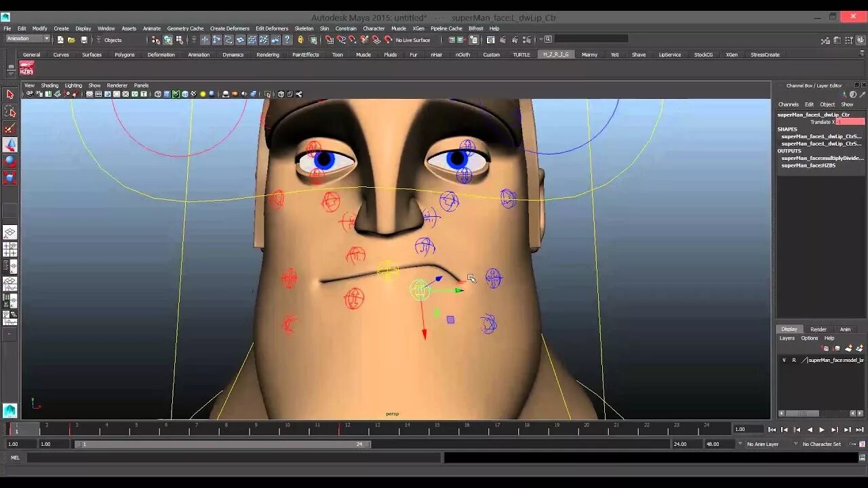Toggle snap to curves magnet icon
This screenshot has width=868, height=488.
tap(341, 40)
